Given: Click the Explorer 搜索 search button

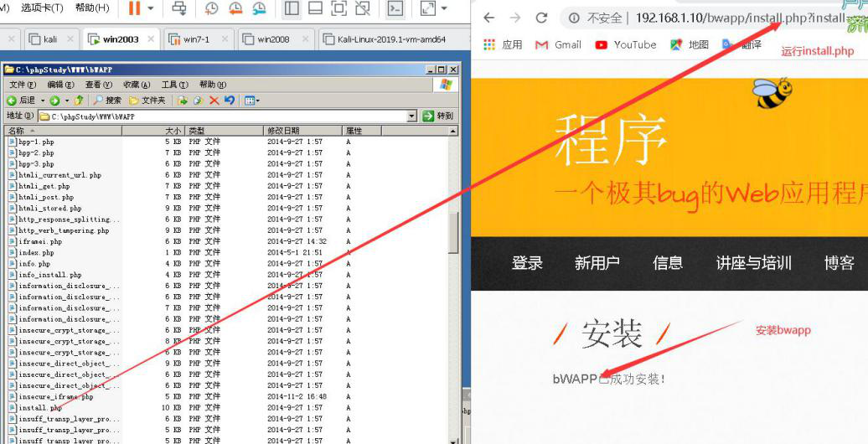Looking at the screenshot, I should (107, 101).
